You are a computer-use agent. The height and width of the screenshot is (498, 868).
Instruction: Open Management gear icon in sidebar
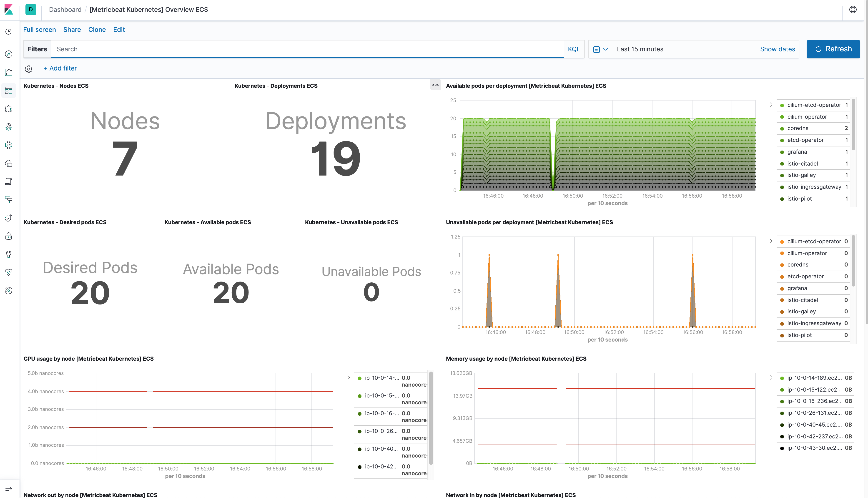coord(9,291)
